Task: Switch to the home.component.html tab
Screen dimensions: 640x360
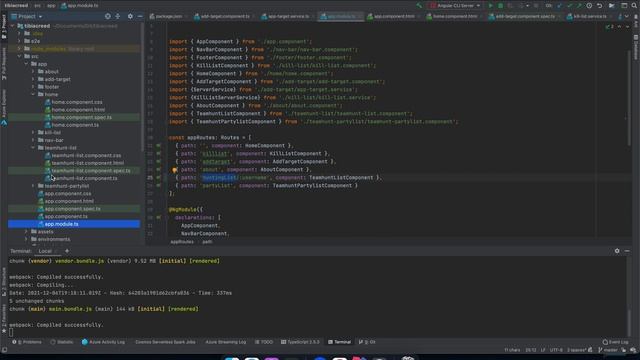Action: tap(453, 16)
